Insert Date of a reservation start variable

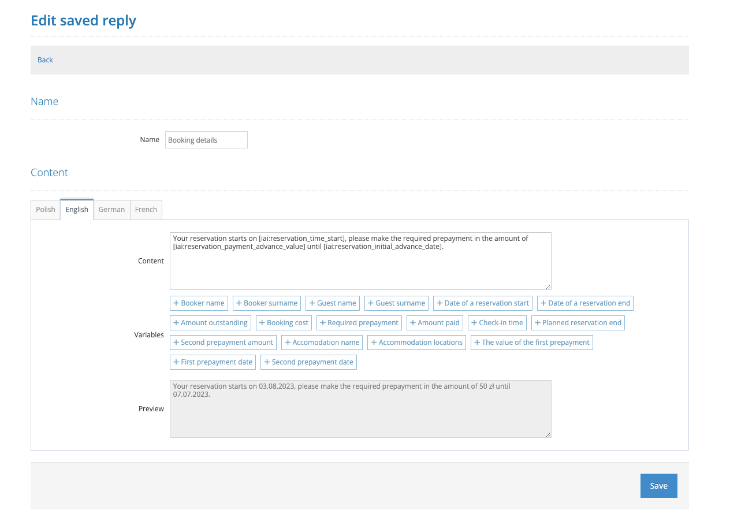point(482,303)
